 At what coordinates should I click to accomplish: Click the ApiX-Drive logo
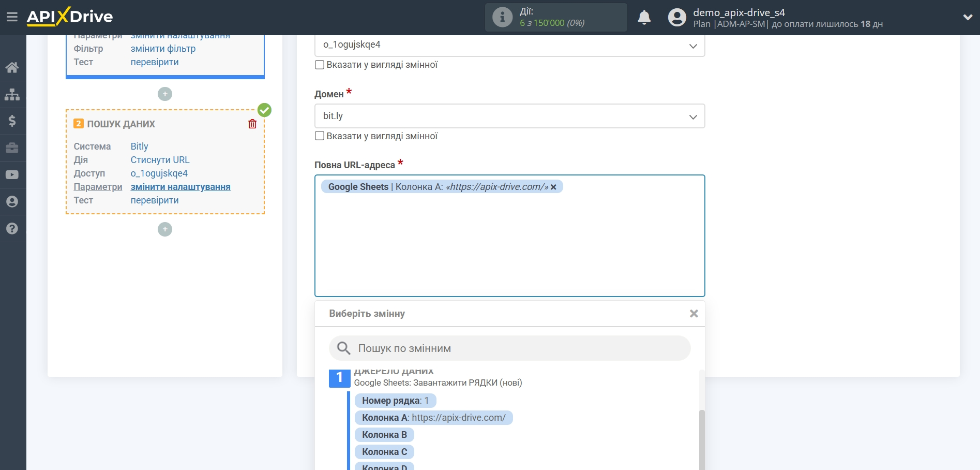pos(70,17)
